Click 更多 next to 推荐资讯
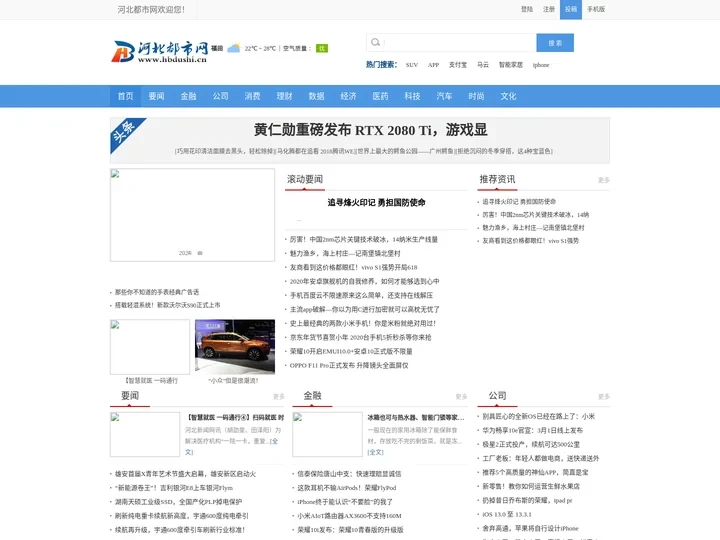720x540 pixels. (603, 180)
